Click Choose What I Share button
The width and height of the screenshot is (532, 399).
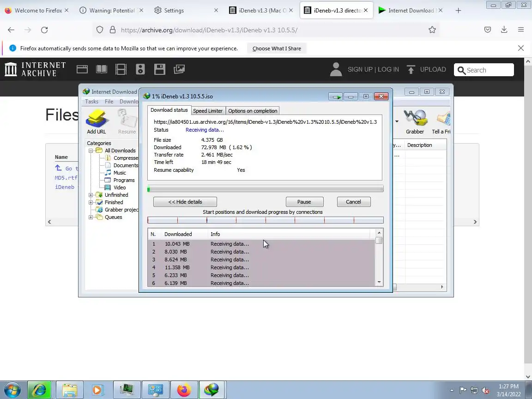[277, 48]
